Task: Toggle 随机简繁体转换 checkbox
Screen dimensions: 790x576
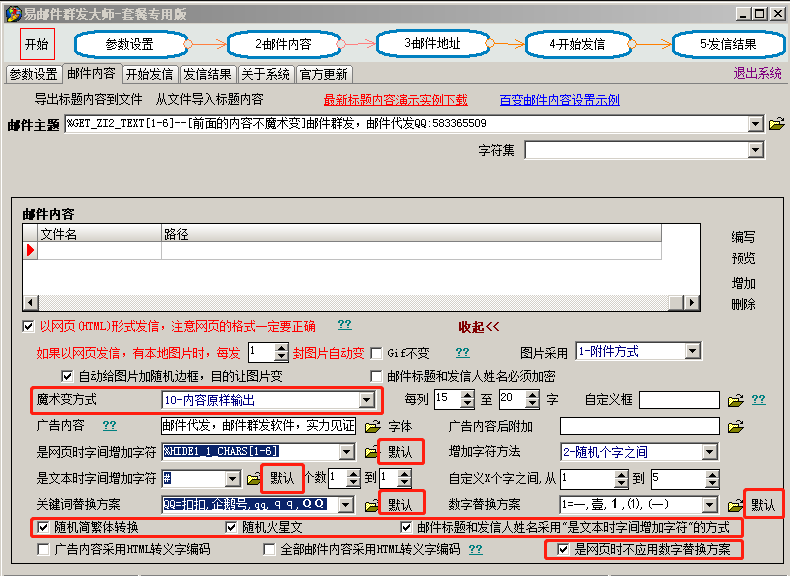Action: [x=43, y=528]
